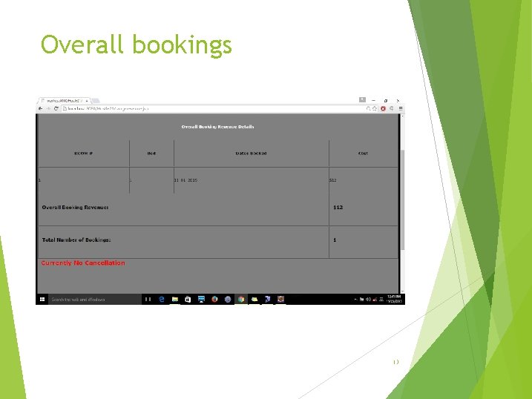This screenshot has width=532, height=399.
Task: Click the yellow folder app in the taskbar
Action: click(x=254, y=300)
